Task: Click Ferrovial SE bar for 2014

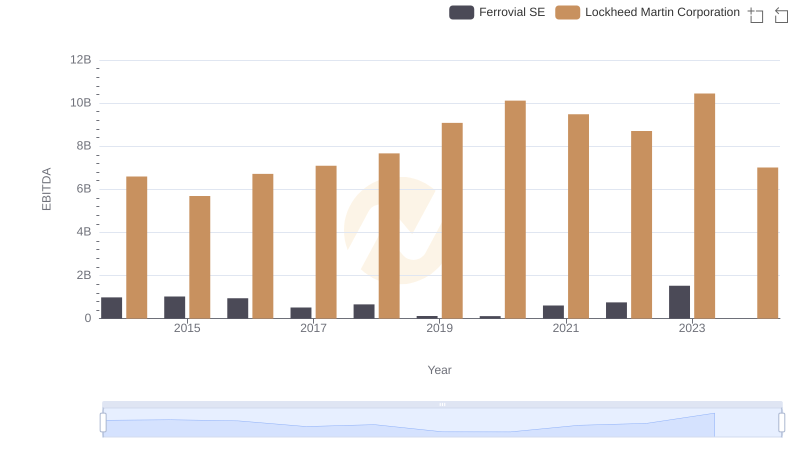Action: click(111, 308)
